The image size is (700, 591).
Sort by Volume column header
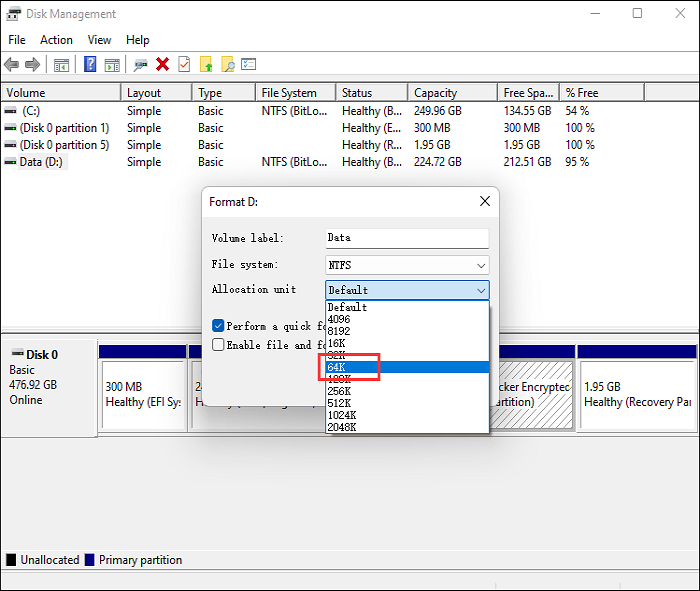pos(61,92)
